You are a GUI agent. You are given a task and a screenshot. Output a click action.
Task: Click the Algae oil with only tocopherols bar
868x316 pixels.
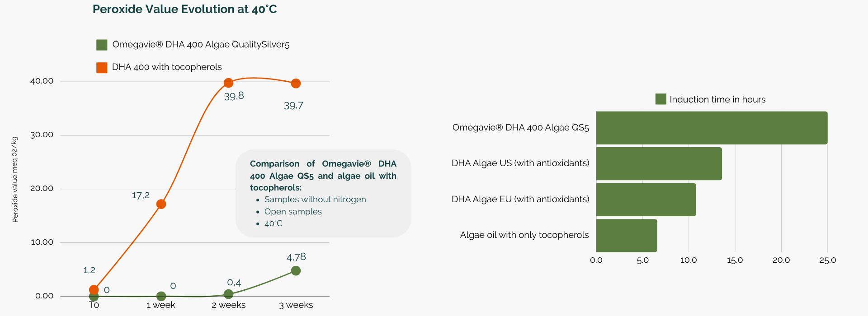(x=627, y=236)
